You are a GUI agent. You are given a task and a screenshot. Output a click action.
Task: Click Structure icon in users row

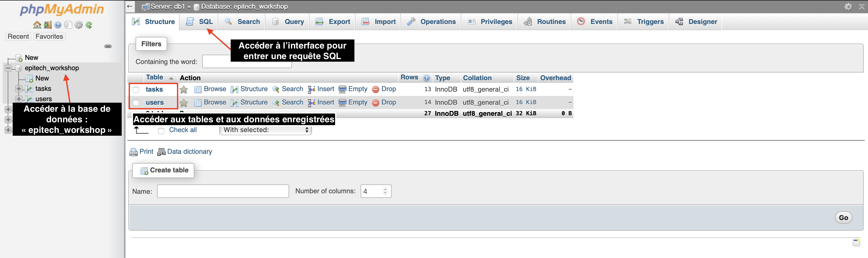click(x=234, y=103)
